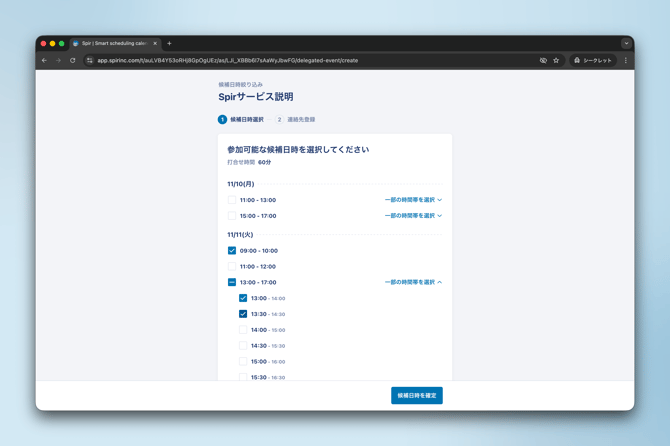
Task: Expand partial times for 11:00 - 13:00
Action: pyautogui.click(x=413, y=200)
